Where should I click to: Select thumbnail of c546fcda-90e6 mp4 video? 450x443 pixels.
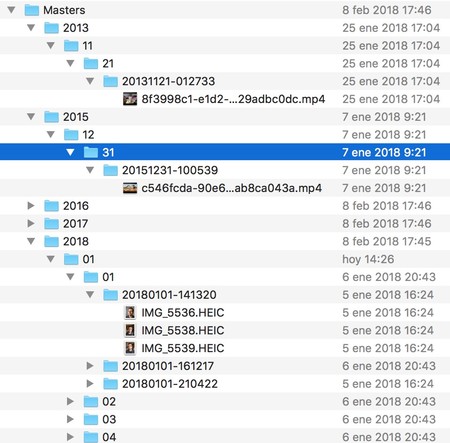coord(130,188)
